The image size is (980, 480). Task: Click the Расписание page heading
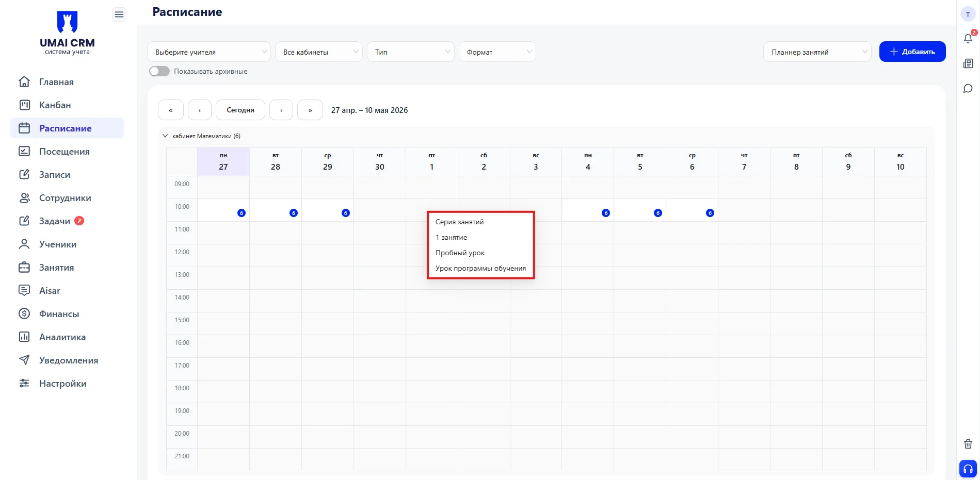187,12
